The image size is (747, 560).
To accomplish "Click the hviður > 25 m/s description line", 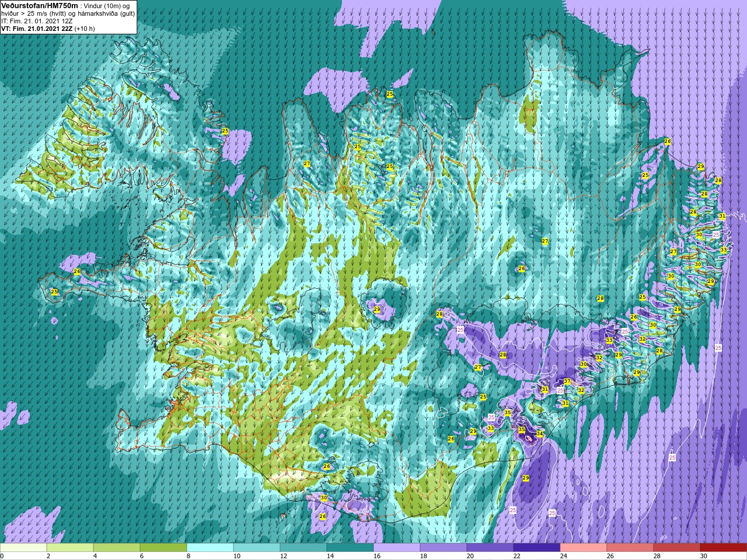I will 68,13.
